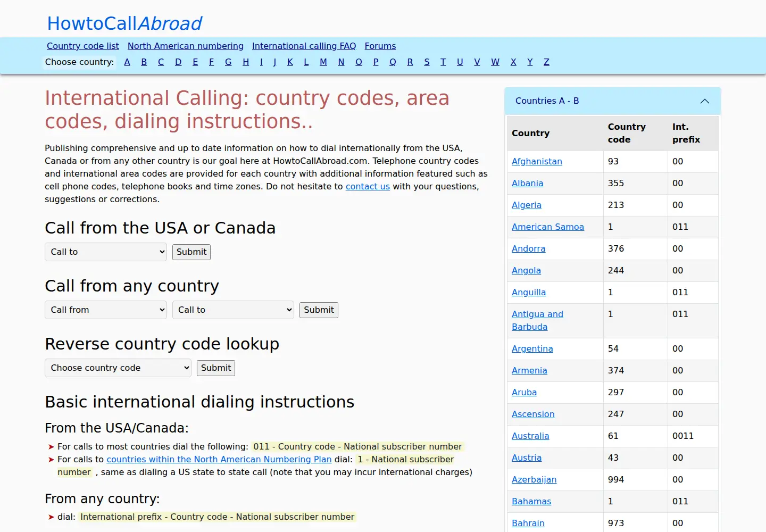
Task: Open the Algeria country link
Action: tap(527, 205)
